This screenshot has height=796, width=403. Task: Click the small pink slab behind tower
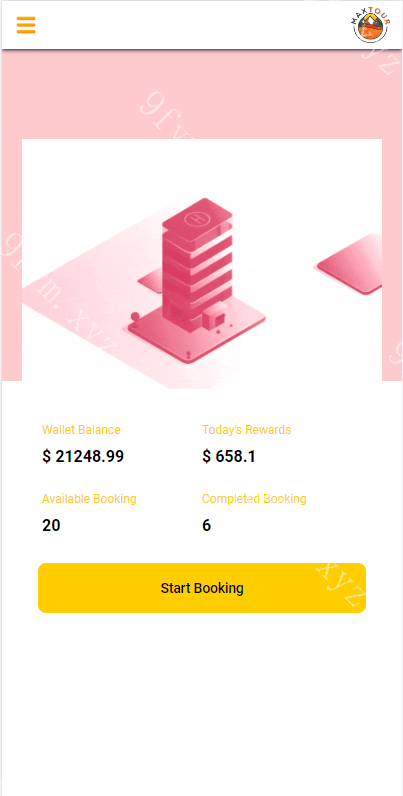(150, 278)
